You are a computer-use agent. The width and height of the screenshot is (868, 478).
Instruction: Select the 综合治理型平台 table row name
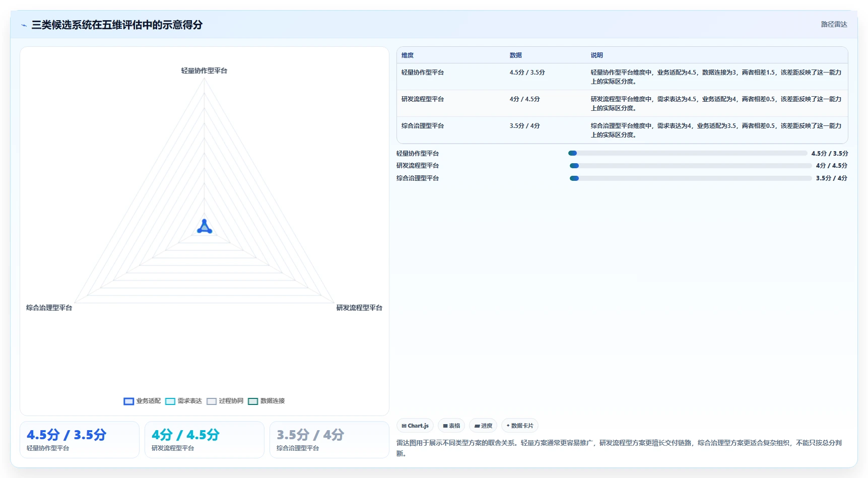coord(423,126)
